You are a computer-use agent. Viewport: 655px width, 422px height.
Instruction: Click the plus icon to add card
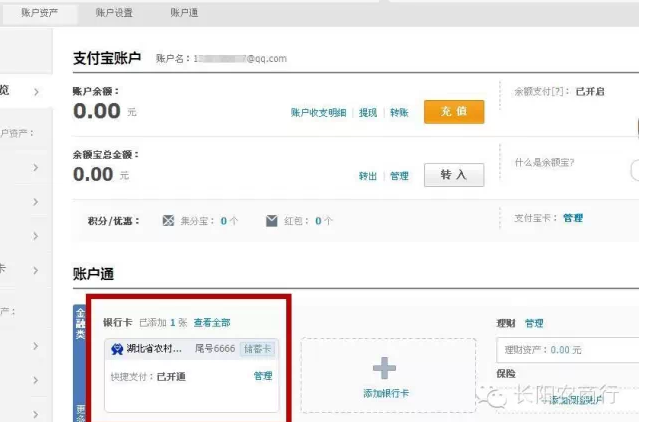[x=384, y=368]
